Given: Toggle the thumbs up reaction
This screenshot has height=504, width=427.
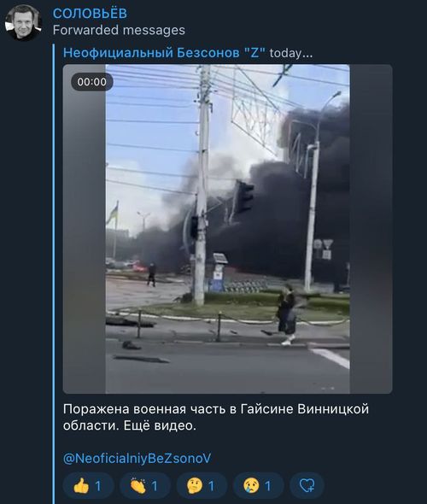Looking at the screenshot, I should 88,486.
